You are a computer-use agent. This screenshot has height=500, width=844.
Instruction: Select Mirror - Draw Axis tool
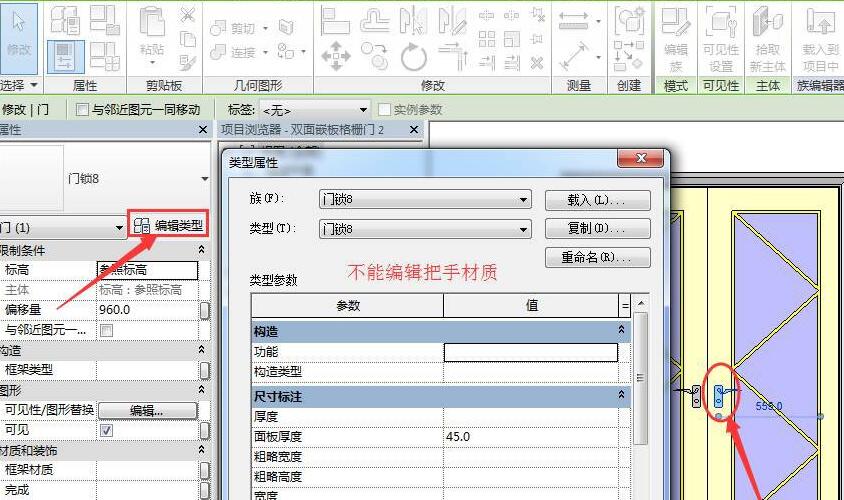click(x=452, y=20)
